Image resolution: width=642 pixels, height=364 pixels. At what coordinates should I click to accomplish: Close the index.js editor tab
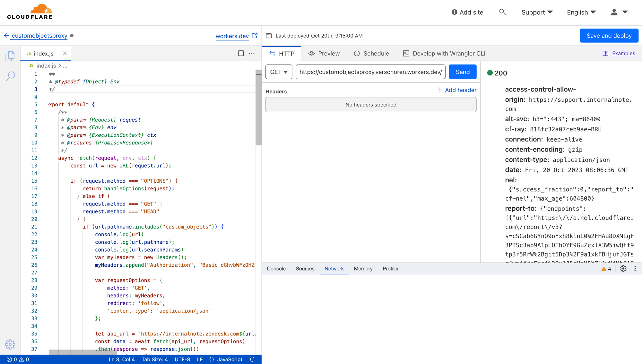click(x=65, y=54)
